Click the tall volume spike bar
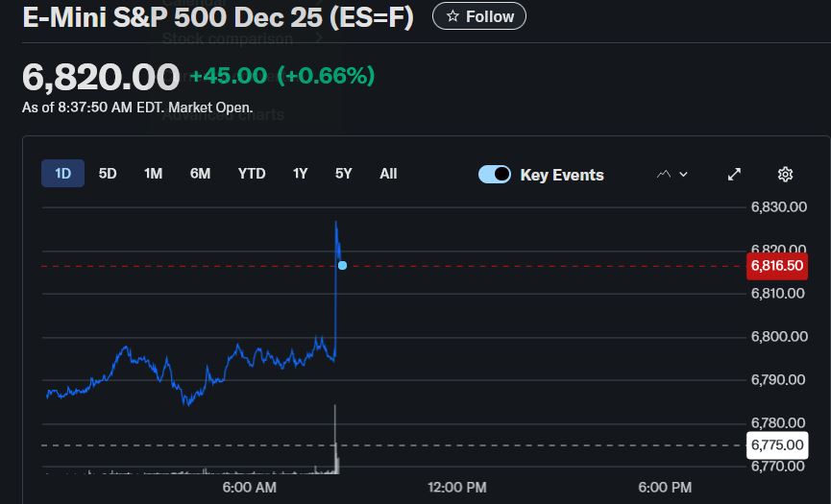The height and width of the screenshot is (504, 831). pos(335,439)
